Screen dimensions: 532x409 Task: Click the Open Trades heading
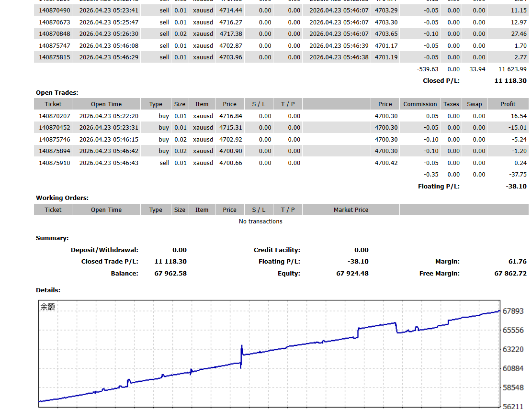57,92
